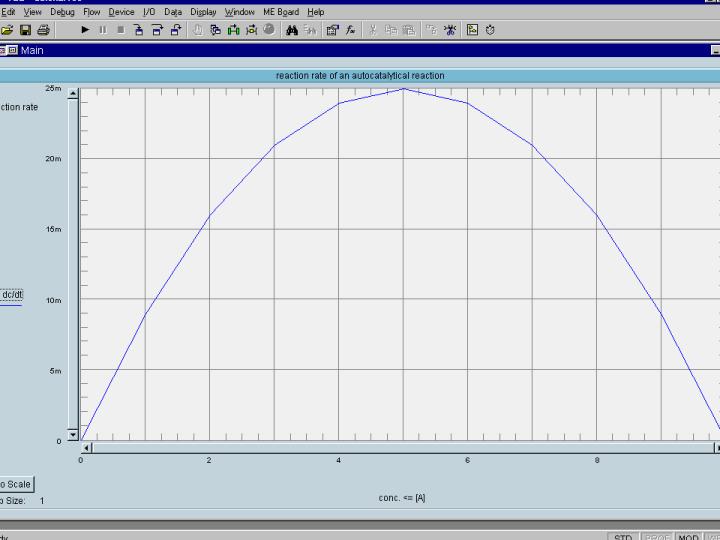Click the Print icon in toolbar
The height and width of the screenshot is (540, 720).
tap(43, 30)
